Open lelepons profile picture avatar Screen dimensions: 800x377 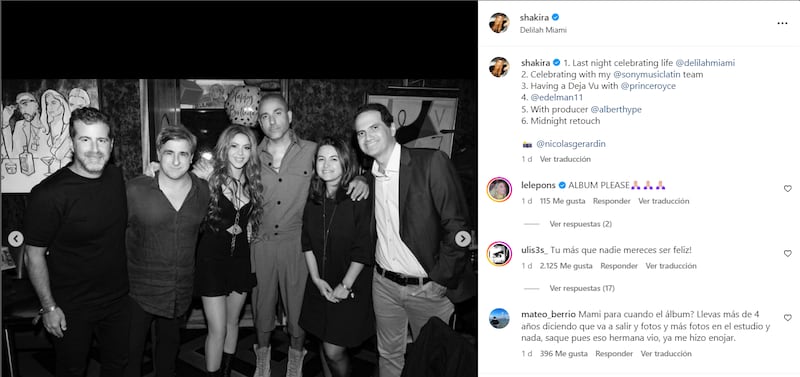pos(499,190)
